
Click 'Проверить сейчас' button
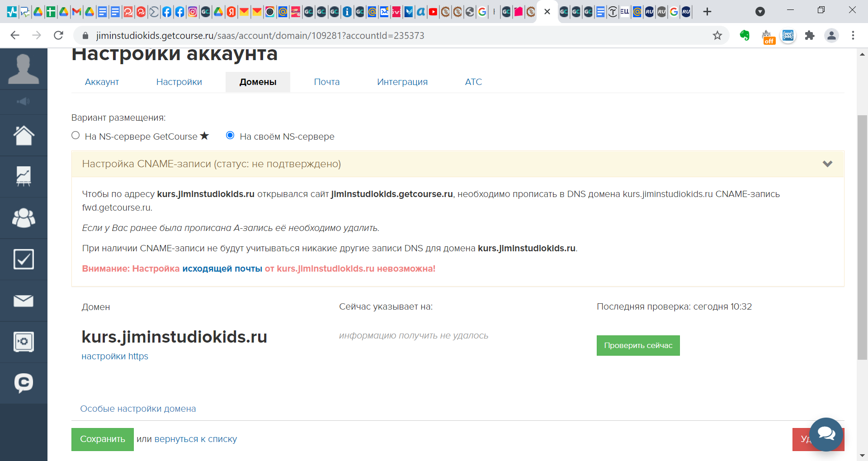638,345
